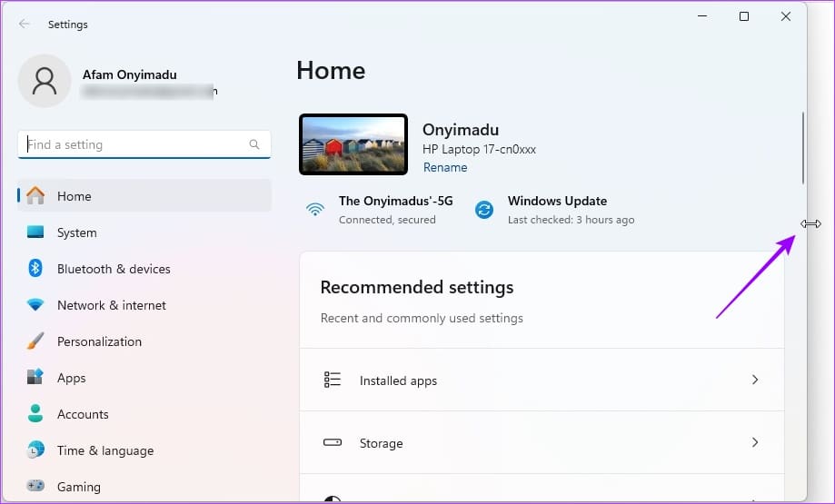This screenshot has width=835, height=504.
Task: Click the Storage drive icon
Action: [x=333, y=442]
